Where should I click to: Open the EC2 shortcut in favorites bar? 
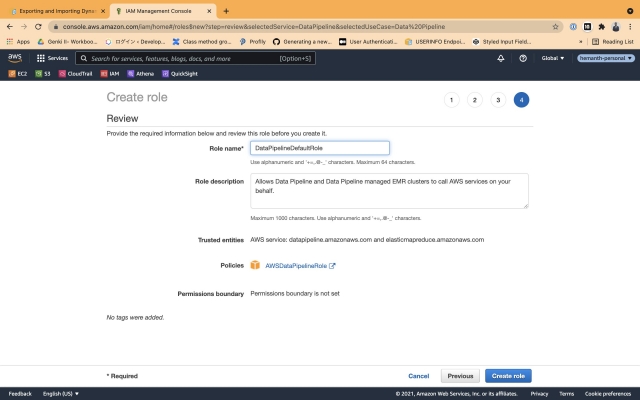click(x=18, y=74)
